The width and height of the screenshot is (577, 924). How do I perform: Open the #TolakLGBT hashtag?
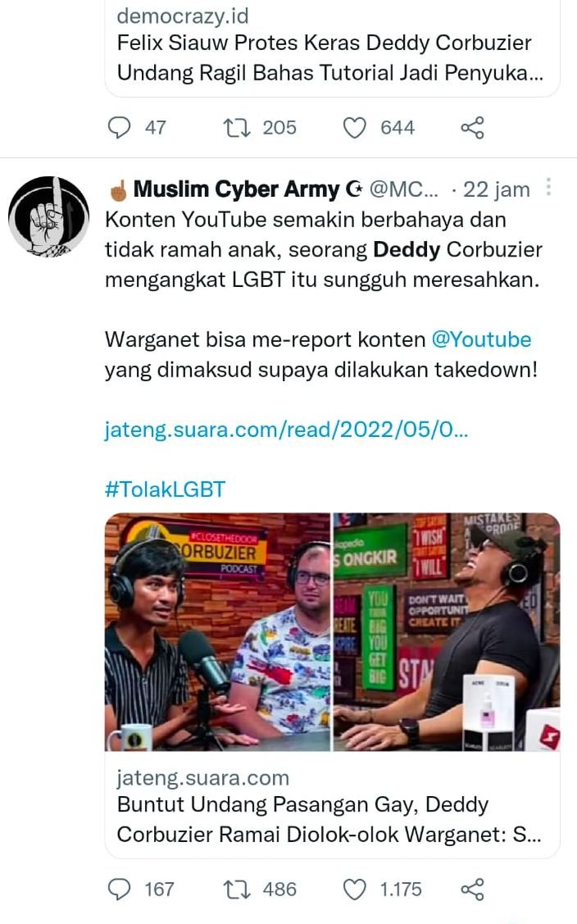[165, 489]
